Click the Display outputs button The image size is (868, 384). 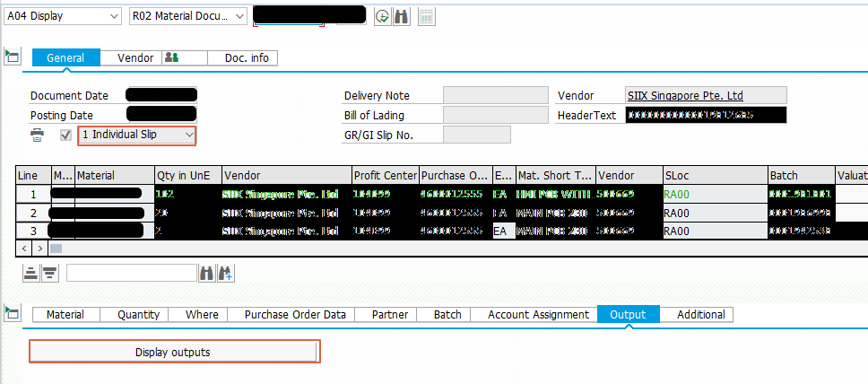tap(174, 352)
